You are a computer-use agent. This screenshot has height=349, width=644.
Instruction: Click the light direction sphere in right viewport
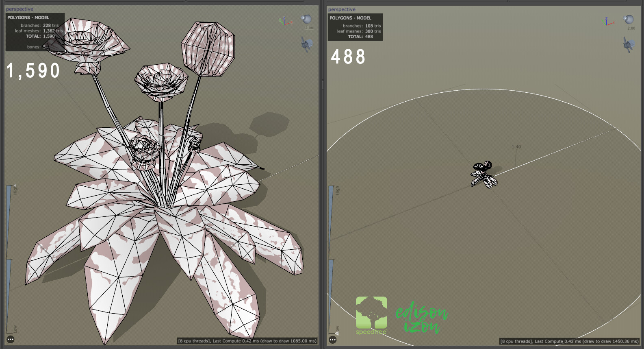629,20
